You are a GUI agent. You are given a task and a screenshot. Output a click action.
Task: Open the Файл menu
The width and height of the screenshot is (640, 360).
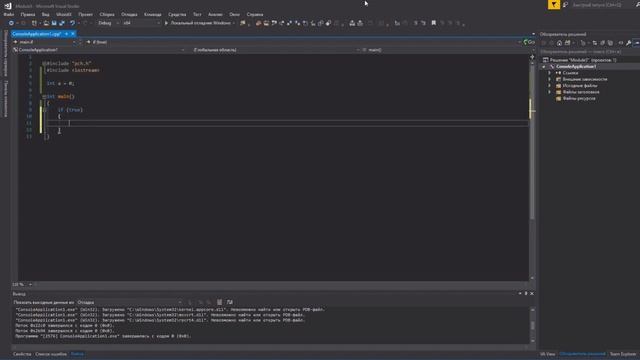coord(9,14)
